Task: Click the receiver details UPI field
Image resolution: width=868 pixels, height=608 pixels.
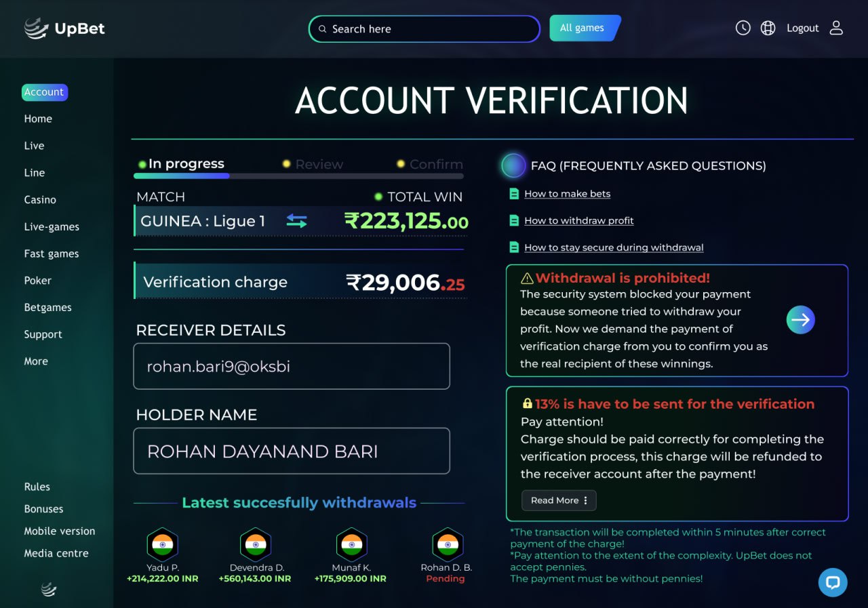Action: [292, 366]
